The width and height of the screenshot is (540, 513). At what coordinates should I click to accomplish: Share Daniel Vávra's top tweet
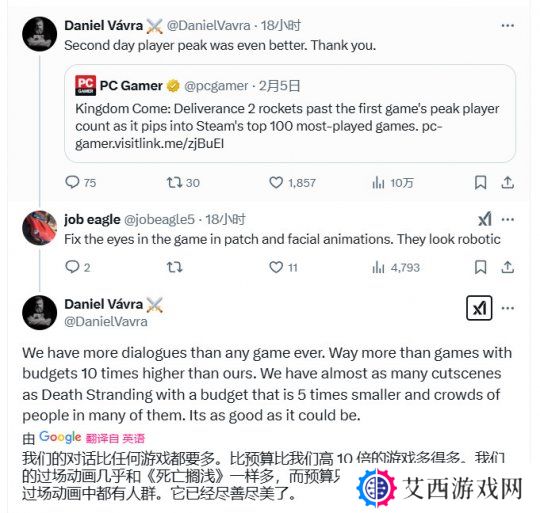click(x=508, y=182)
